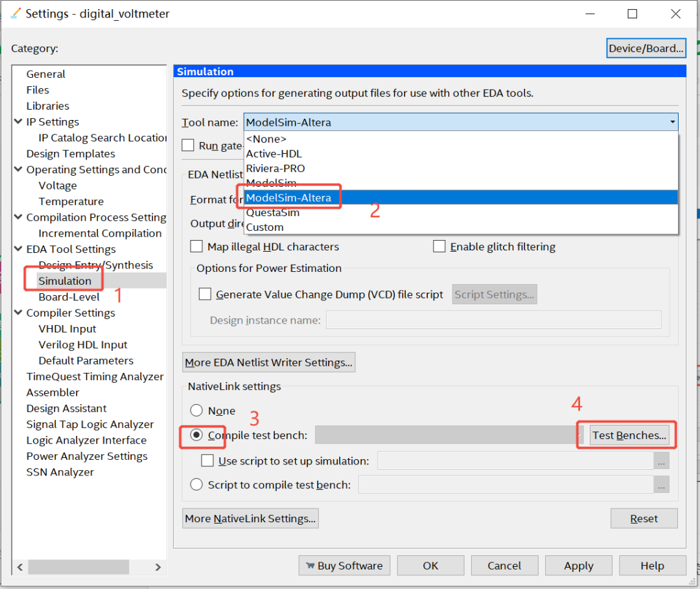Screen dimensions: 700x589
Task: Click browse button for compile test bench script
Action: coord(661,485)
